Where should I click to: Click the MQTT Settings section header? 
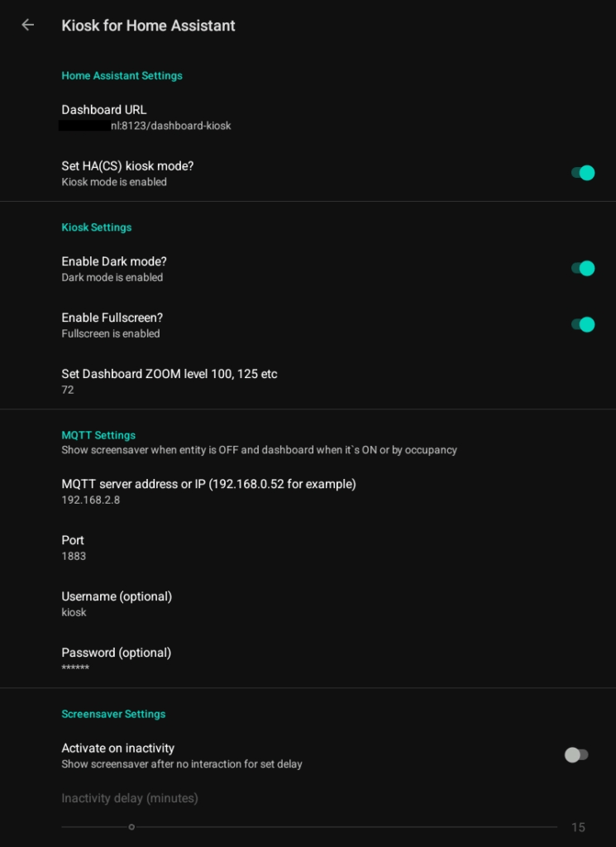click(x=98, y=435)
